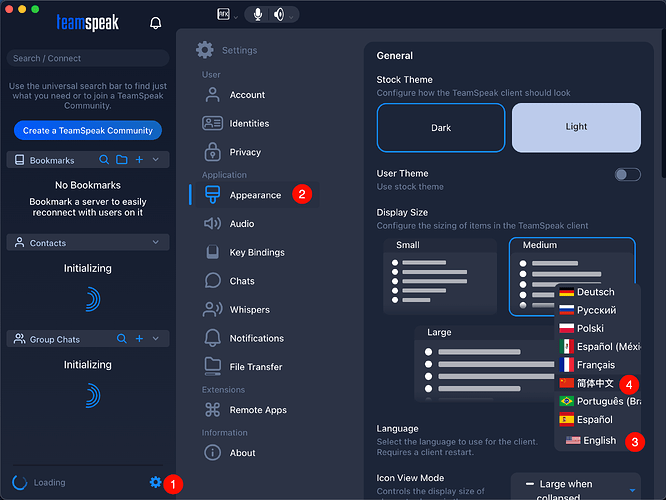The width and height of the screenshot is (666, 500).
Task: Toggle the User Theme switch
Action: (627, 174)
